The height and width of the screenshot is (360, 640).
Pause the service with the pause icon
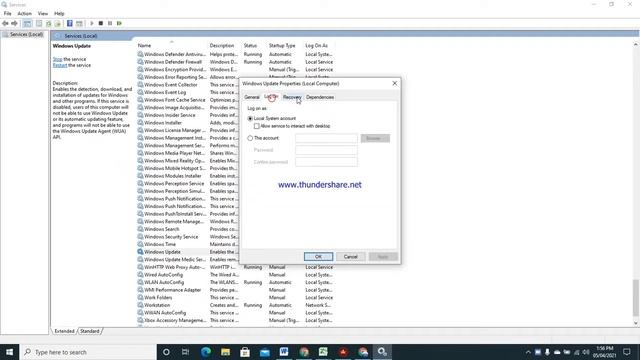[110, 23]
